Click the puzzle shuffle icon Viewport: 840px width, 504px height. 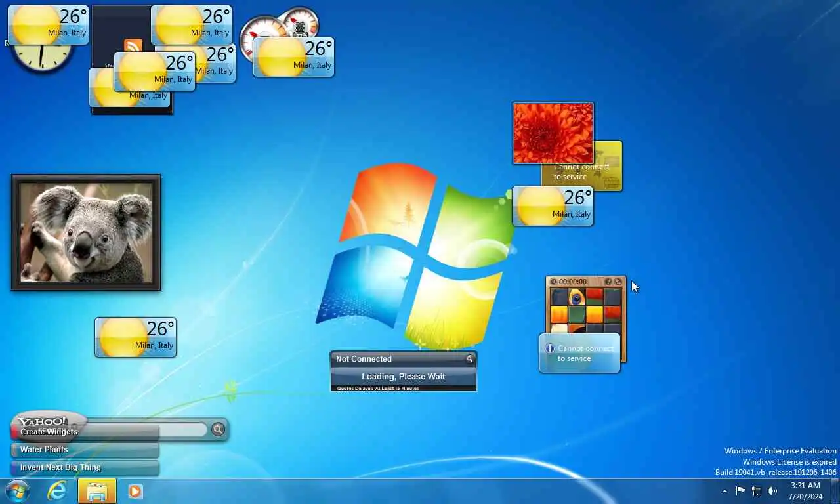618,282
